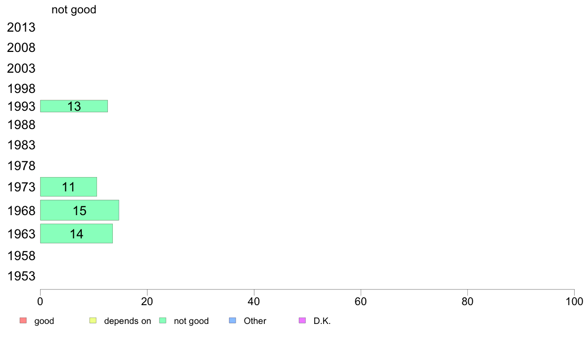Click the 1998 year label
588x364 pixels.
[21, 89]
